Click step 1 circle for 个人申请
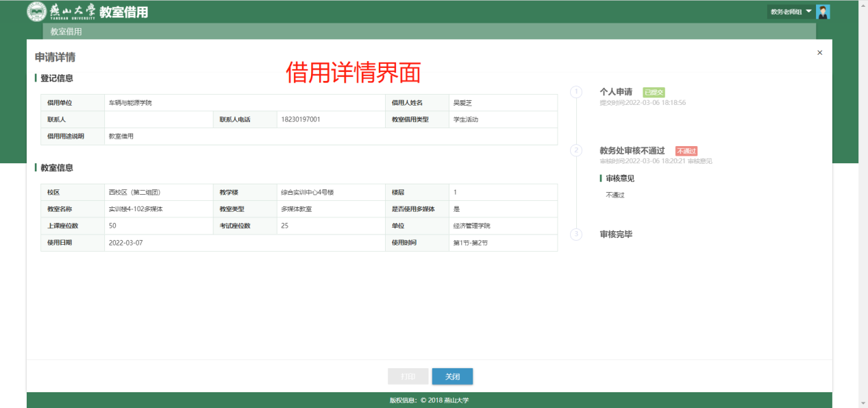The height and width of the screenshot is (408, 868). 577,92
